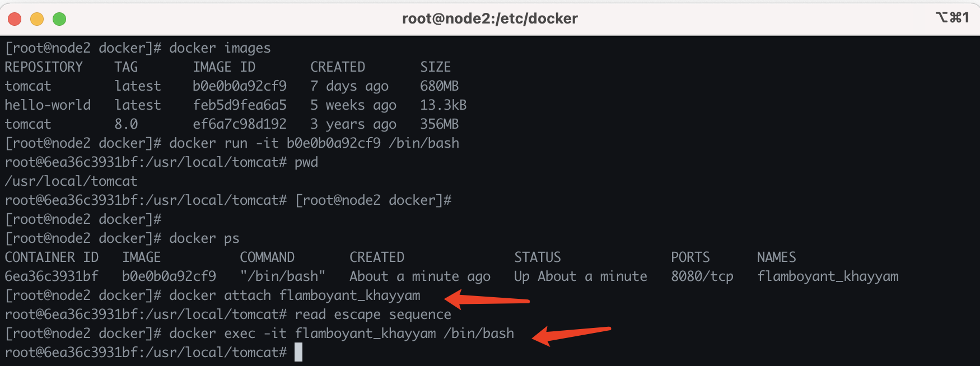This screenshot has width=980, height=366.
Task: Place cursor at the blinking block on last prompt
Action: coord(298,353)
